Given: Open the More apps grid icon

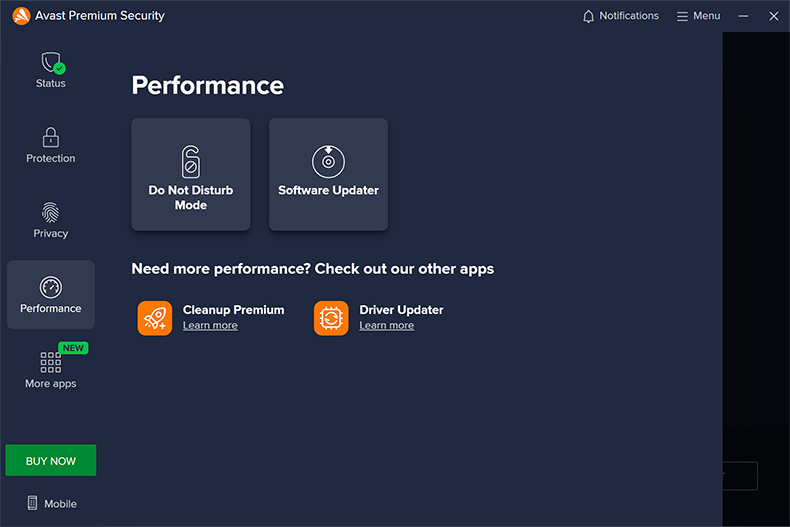Looking at the screenshot, I should pyautogui.click(x=51, y=362).
